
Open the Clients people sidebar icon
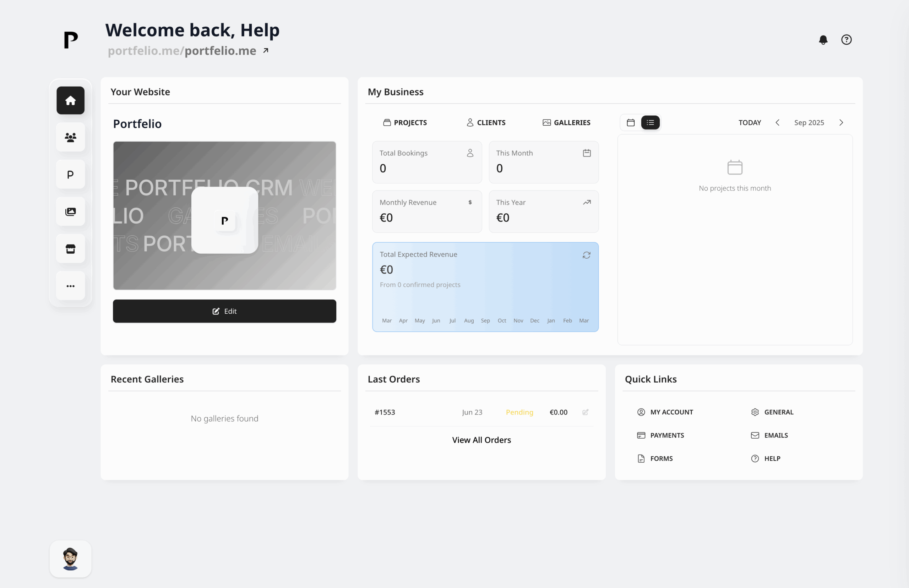coord(70,137)
